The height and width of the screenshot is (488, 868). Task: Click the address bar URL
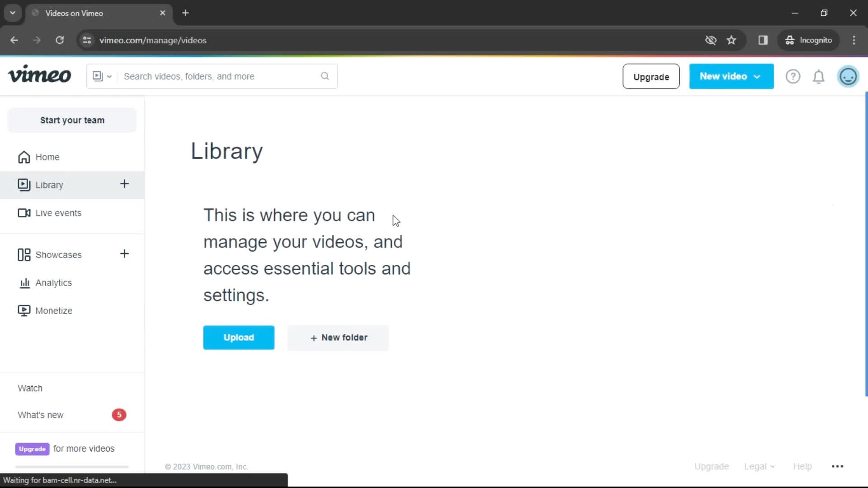pyautogui.click(x=153, y=40)
